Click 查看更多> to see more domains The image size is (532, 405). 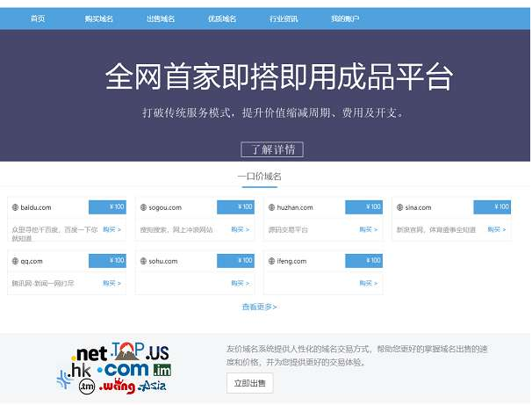tap(259, 307)
